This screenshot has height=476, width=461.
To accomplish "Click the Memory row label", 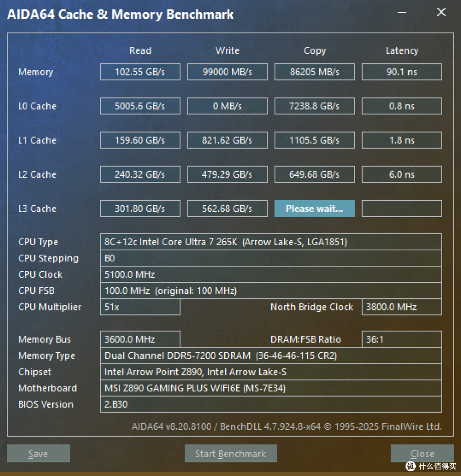I will pyautogui.click(x=35, y=72).
